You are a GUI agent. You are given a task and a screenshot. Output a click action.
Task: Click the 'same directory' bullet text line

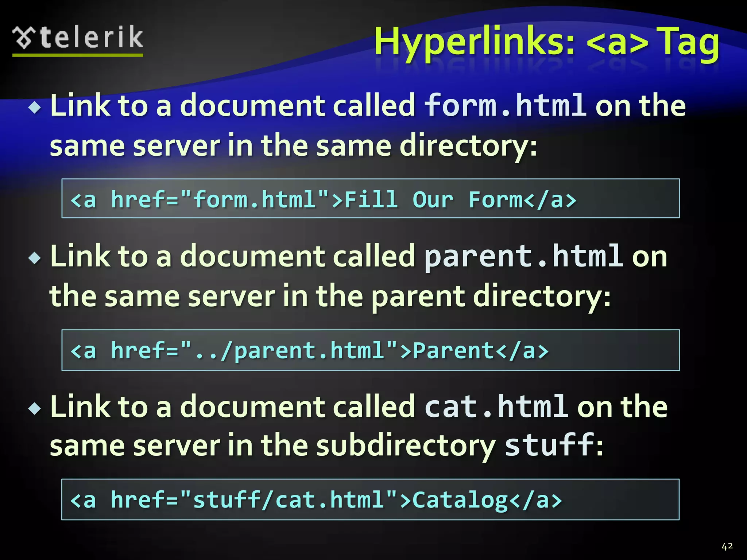tap(293, 146)
